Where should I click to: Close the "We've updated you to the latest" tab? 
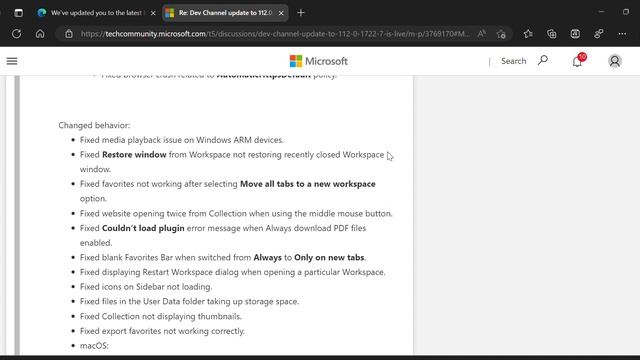[153, 13]
